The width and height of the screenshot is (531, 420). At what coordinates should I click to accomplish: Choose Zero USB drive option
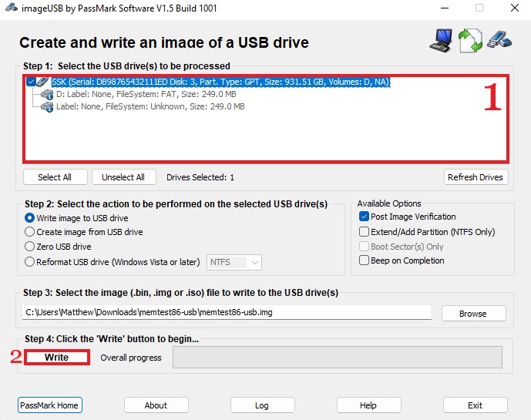58,247
